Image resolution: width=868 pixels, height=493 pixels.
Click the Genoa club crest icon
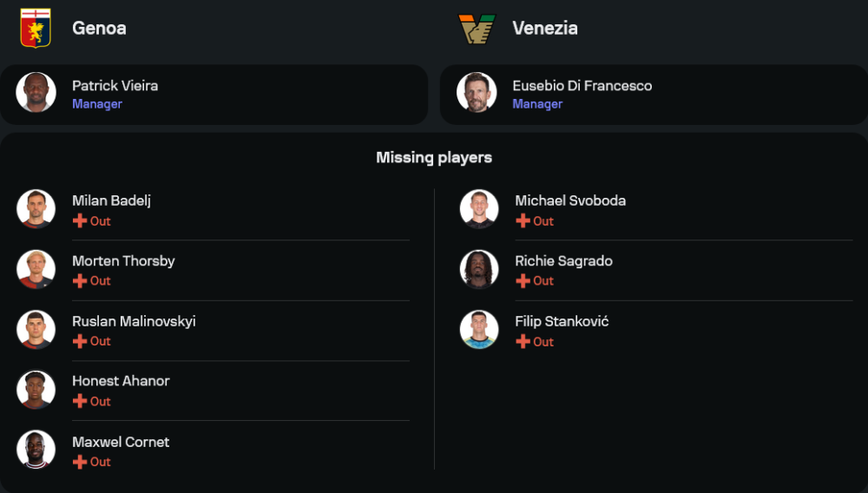tap(36, 28)
